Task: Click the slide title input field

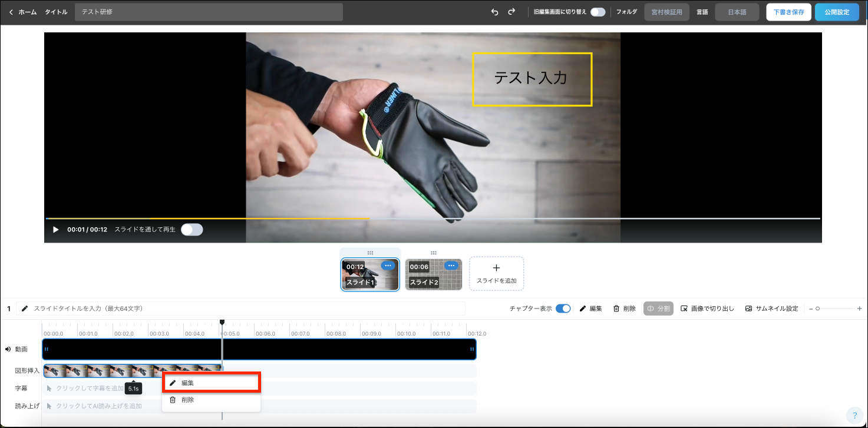Action: (240, 308)
